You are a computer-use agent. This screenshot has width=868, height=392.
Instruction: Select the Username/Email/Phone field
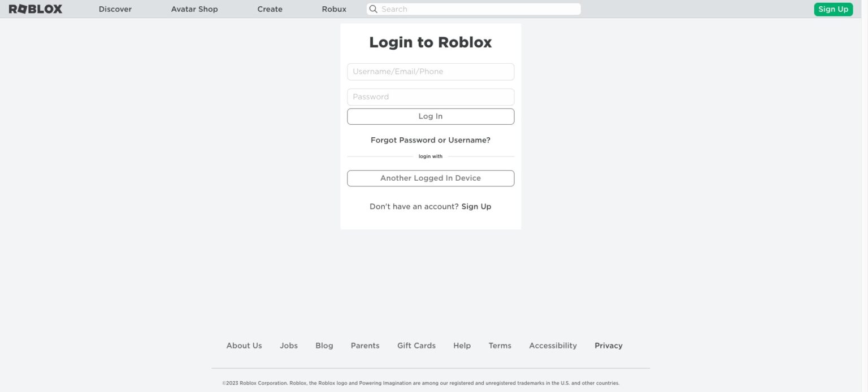tap(430, 71)
